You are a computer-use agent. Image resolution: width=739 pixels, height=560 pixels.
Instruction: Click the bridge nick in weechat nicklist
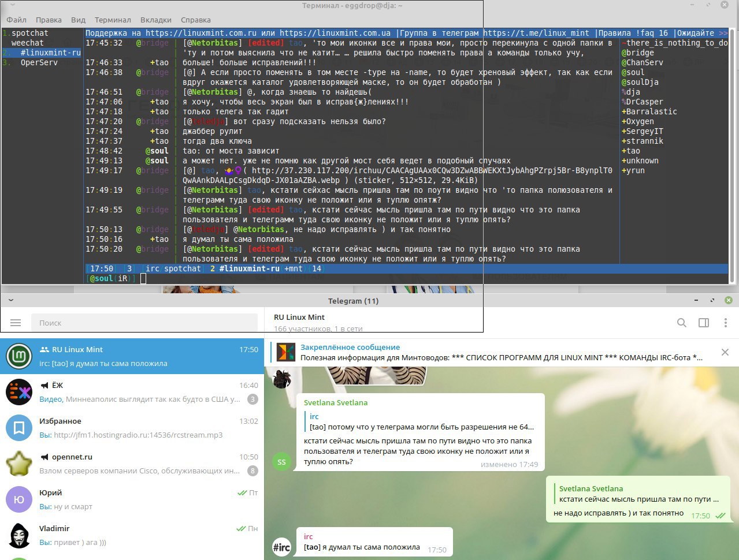[640, 53]
